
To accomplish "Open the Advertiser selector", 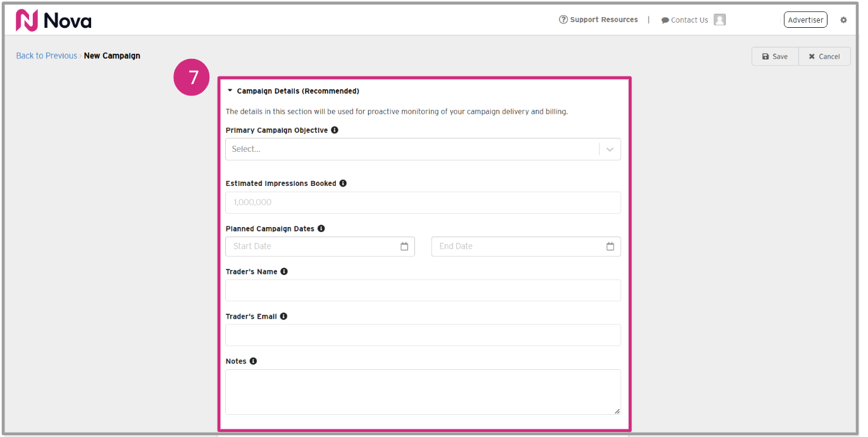I will click(805, 20).
